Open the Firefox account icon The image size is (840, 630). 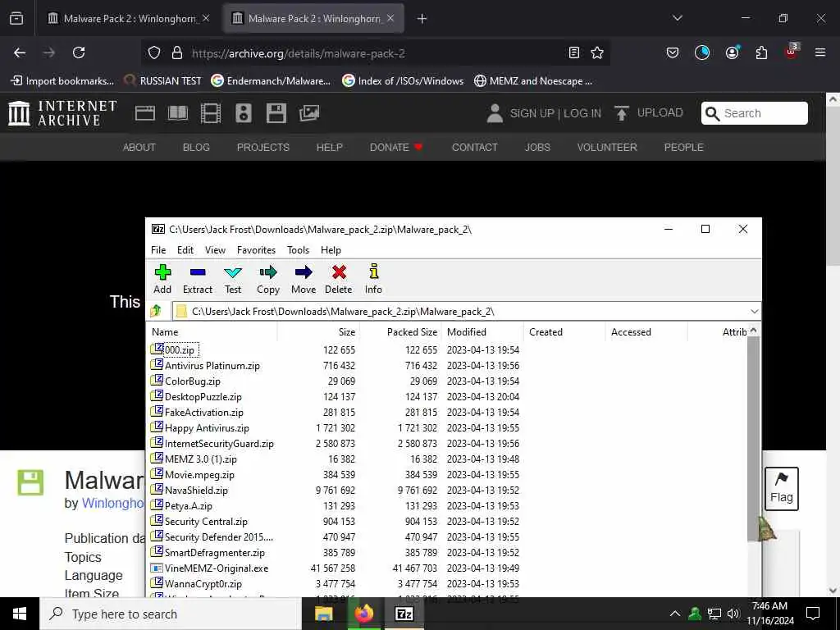click(x=732, y=52)
